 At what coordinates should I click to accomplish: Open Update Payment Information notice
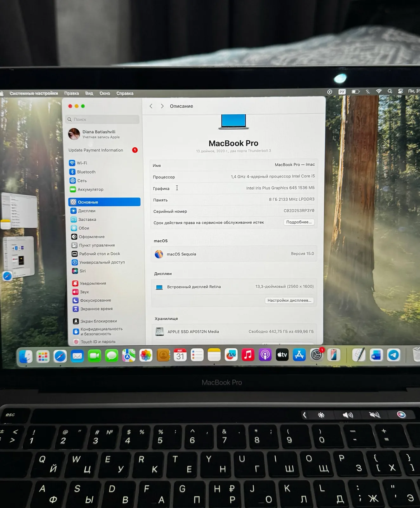pyautogui.click(x=103, y=150)
